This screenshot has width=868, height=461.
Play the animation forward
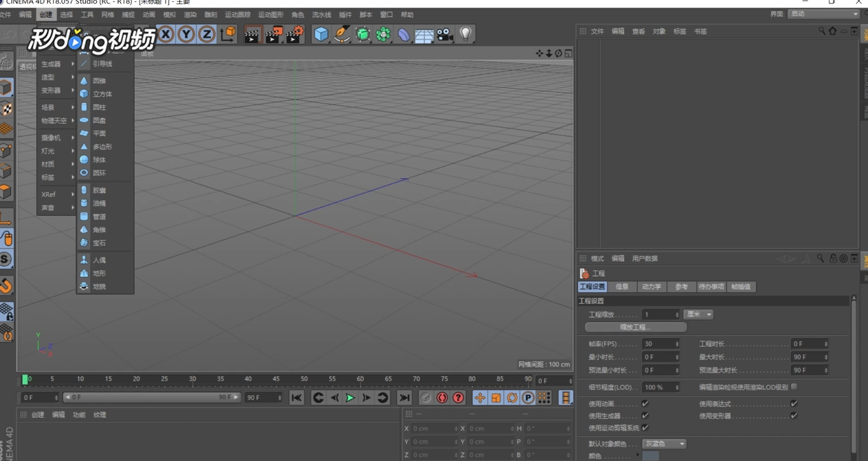(x=350, y=398)
